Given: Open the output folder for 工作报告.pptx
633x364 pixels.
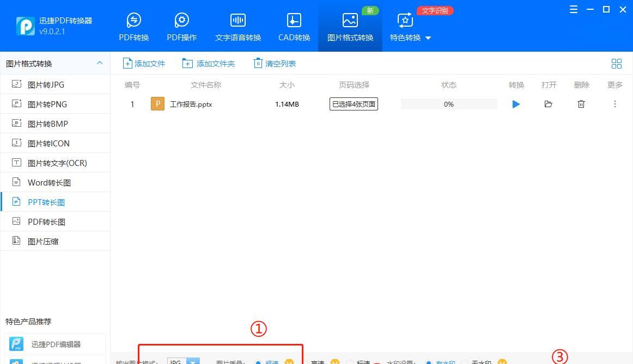Looking at the screenshot, I should click(x=549, y=104).
